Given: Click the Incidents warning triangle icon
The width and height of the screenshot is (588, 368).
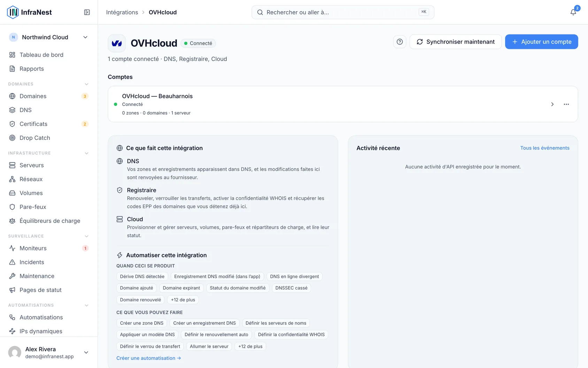Looking at the screenshot, I should (12, 262).
